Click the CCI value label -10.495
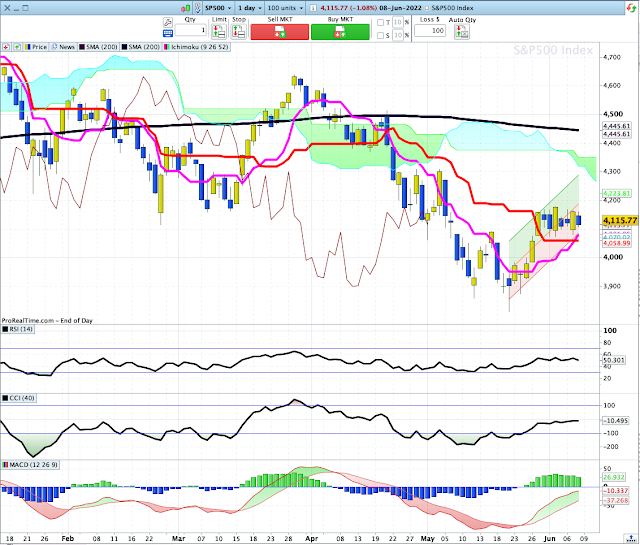Viewport: 640px width, 545px height. click(615, 420)
